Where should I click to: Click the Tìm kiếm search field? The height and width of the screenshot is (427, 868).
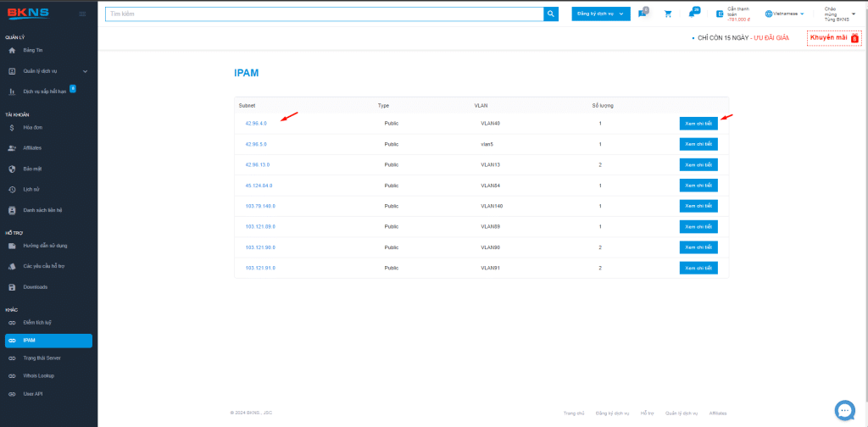pyautogui.click(x=324, y=14)
